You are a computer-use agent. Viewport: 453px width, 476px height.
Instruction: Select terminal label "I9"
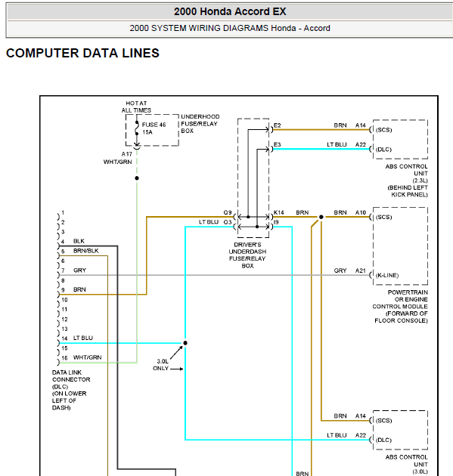276,222
